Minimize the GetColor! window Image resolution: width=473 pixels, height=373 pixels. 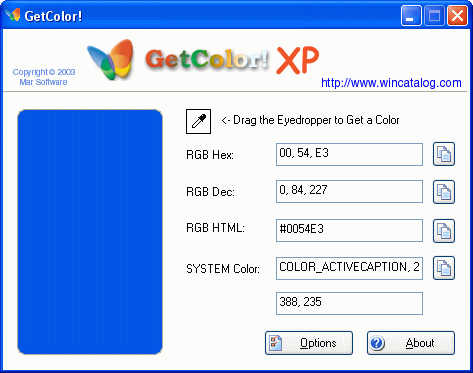pyautogui.click(x=411, y=15)
